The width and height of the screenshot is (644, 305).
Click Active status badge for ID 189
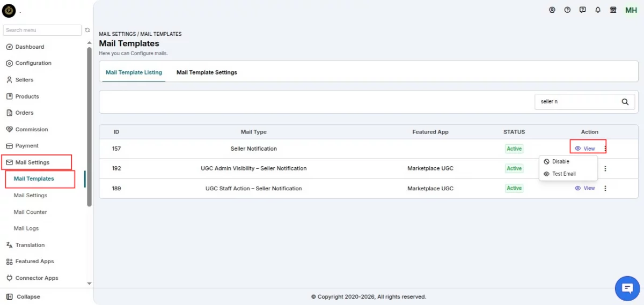pos(514,188)
